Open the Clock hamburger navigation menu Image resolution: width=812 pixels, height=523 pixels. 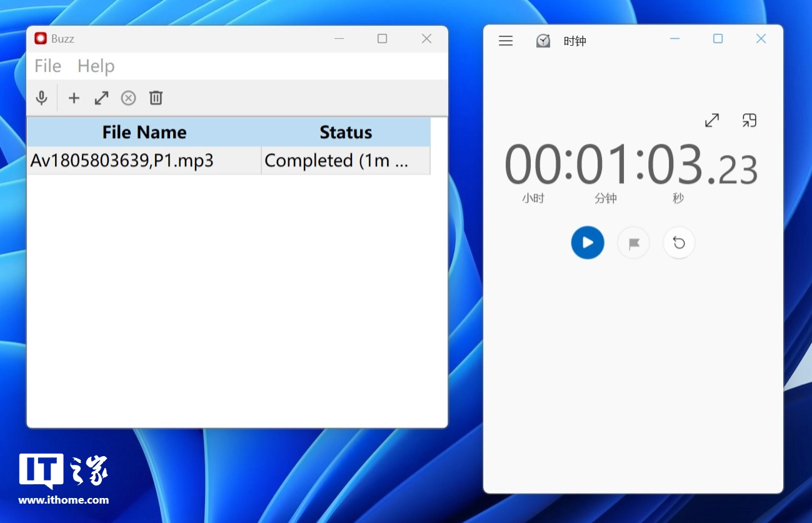(506, 41)
